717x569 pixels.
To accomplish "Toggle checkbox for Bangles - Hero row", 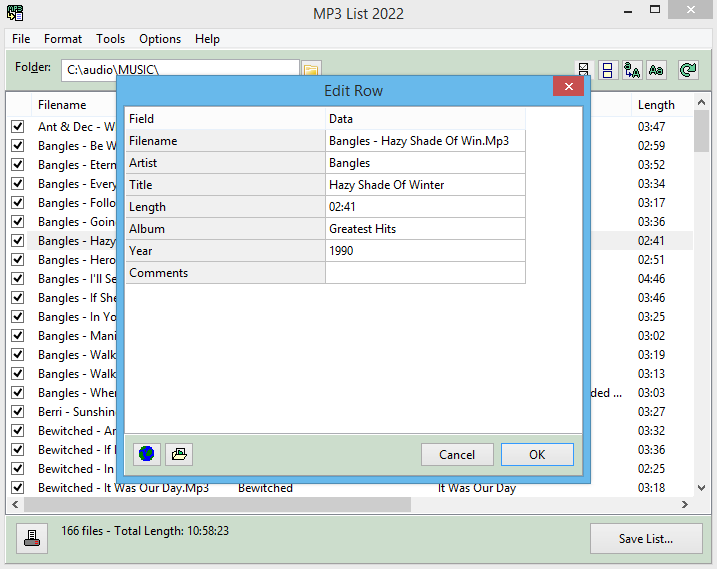I will (17, 260).
